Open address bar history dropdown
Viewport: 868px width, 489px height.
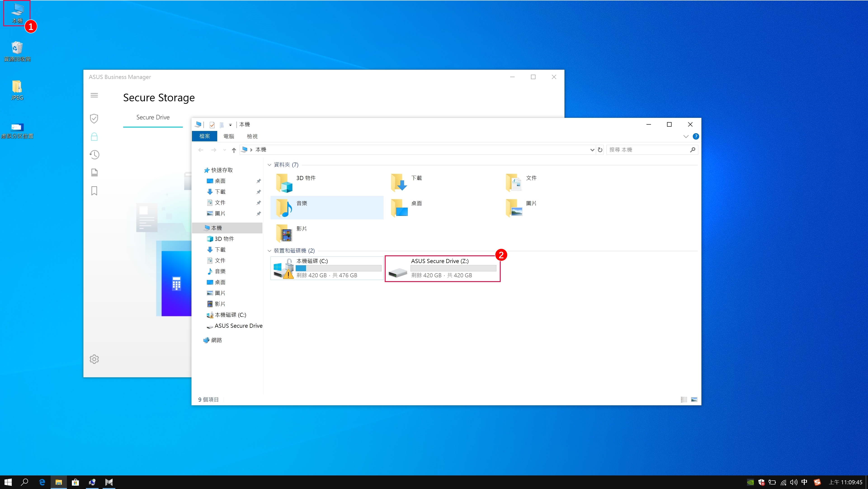[592, 150]
